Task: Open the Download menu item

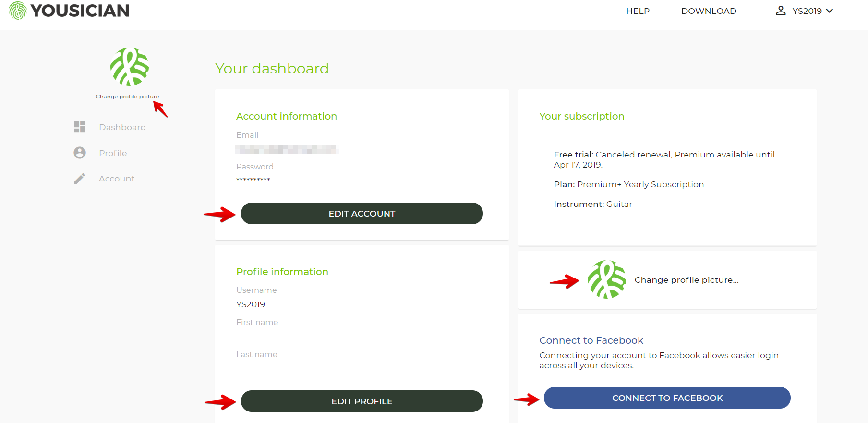Action: point(709,11)
